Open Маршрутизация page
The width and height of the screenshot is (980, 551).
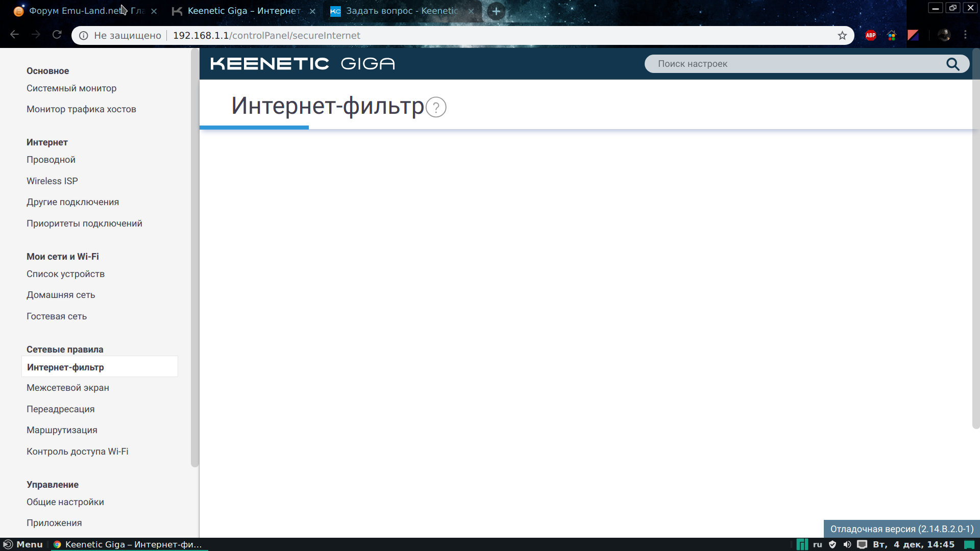(62, 430)
